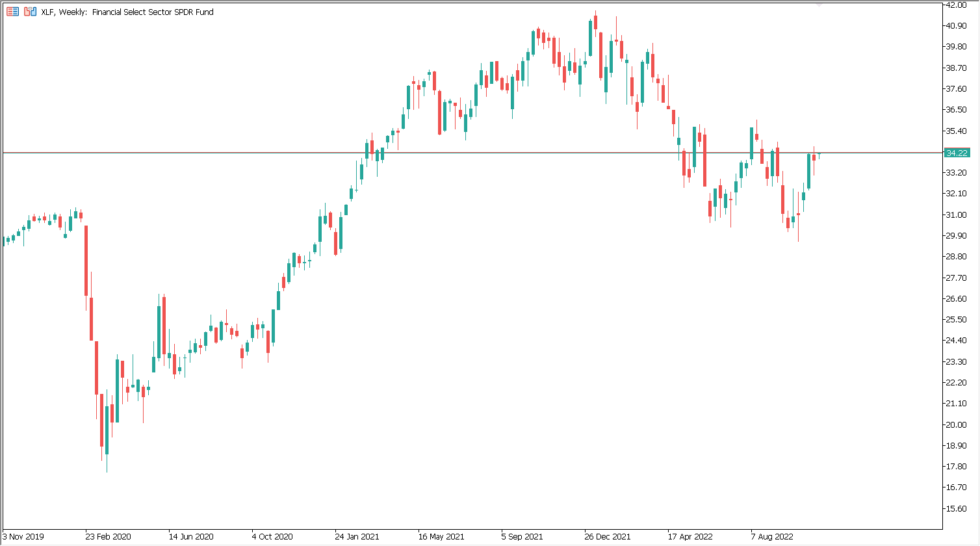Click the 37.60 price scale label
This screenshot has width=980, height=546.
point(957,89)
